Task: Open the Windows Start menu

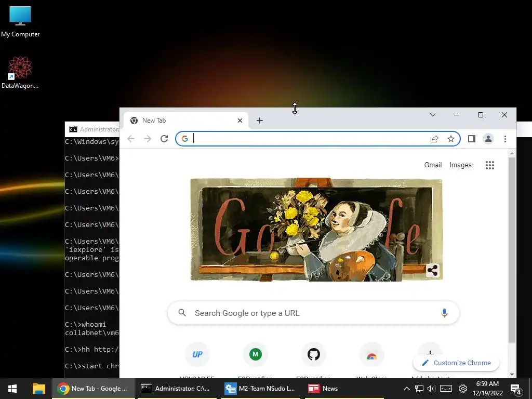Action: coord(12,389)
